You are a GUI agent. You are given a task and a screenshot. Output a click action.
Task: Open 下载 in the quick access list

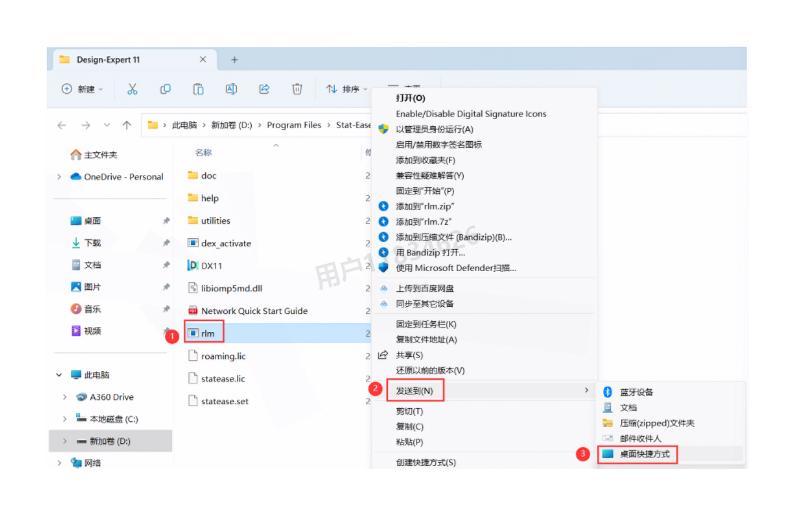pyautogui.click(x=86, y=243)
